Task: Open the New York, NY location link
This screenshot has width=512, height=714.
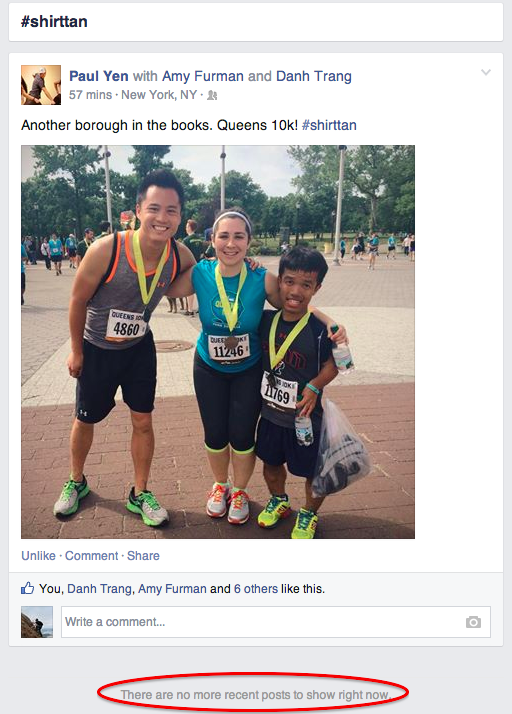Action: 159,95
